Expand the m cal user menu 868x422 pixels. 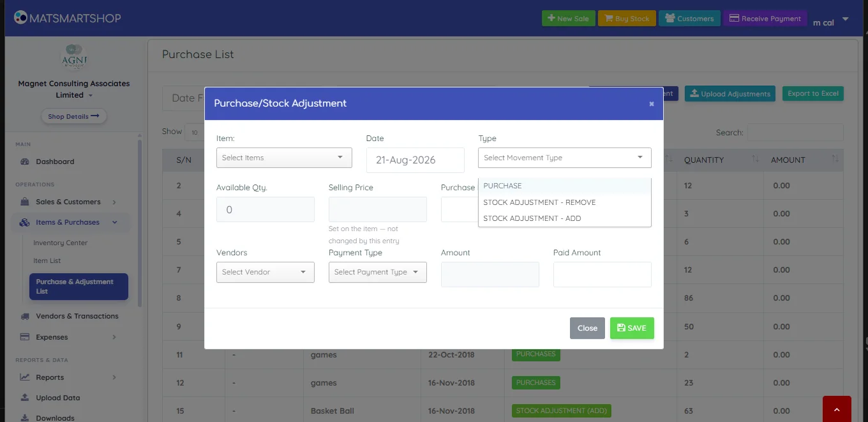pos(831,22)
